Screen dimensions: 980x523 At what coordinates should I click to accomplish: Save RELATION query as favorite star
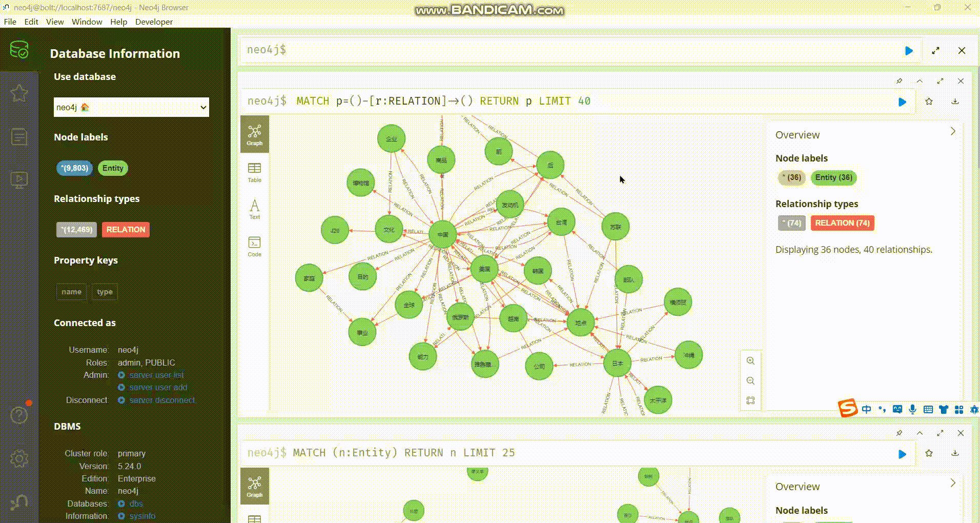tap(929, 102)
